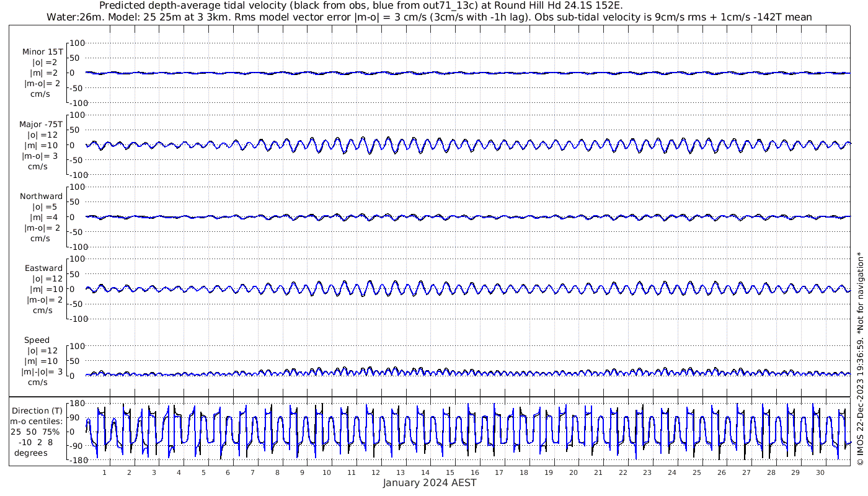Viewport: 868px width, 496px height.
Task: Click day tick label '22' on the x-axis
Action: point(622,472)
